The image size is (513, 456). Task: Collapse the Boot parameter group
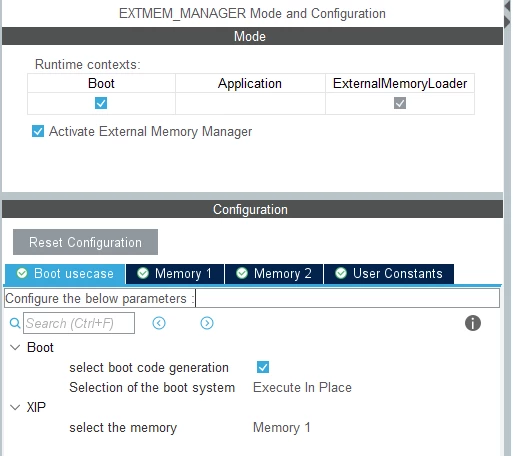(x=15, y=347)
